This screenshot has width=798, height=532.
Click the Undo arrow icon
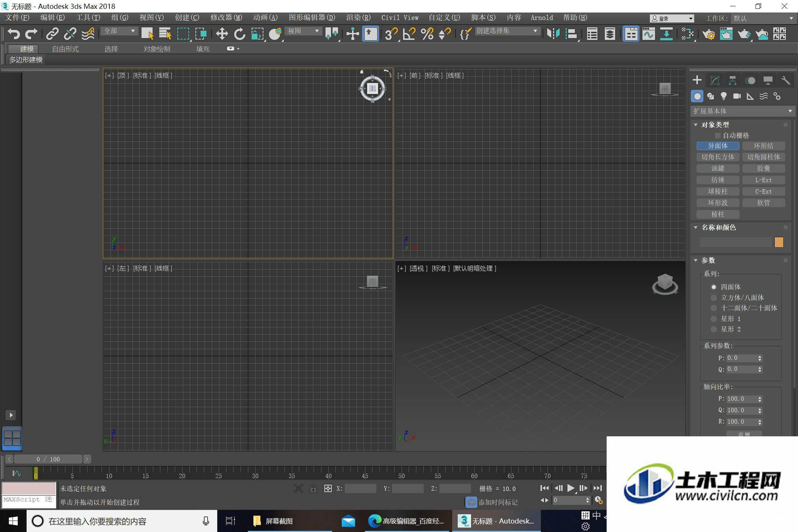coord(14,34)
